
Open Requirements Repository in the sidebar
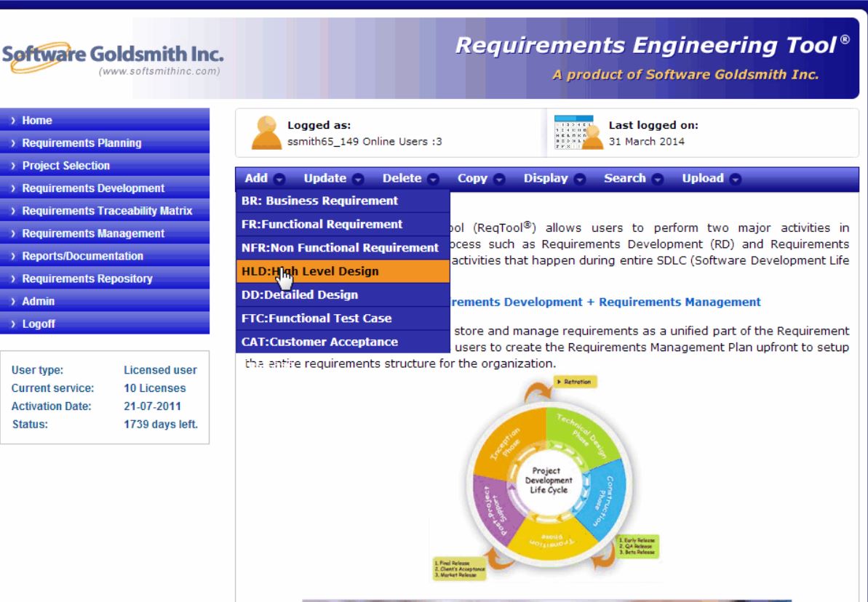tap(105, 279)
